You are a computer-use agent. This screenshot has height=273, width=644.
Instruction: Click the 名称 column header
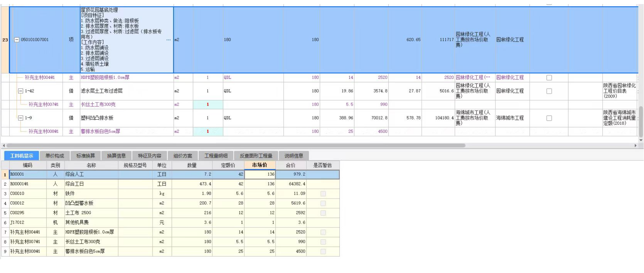(91, 165)
